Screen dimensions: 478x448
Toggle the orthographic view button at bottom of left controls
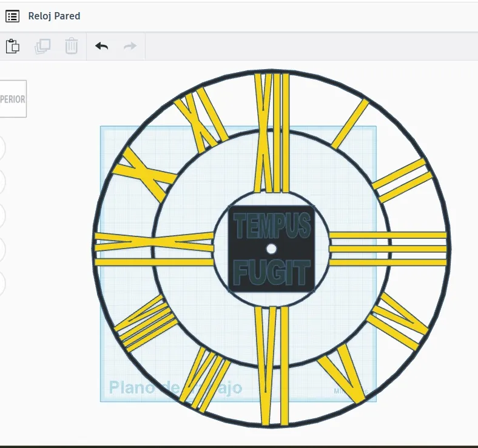[2, 284]
